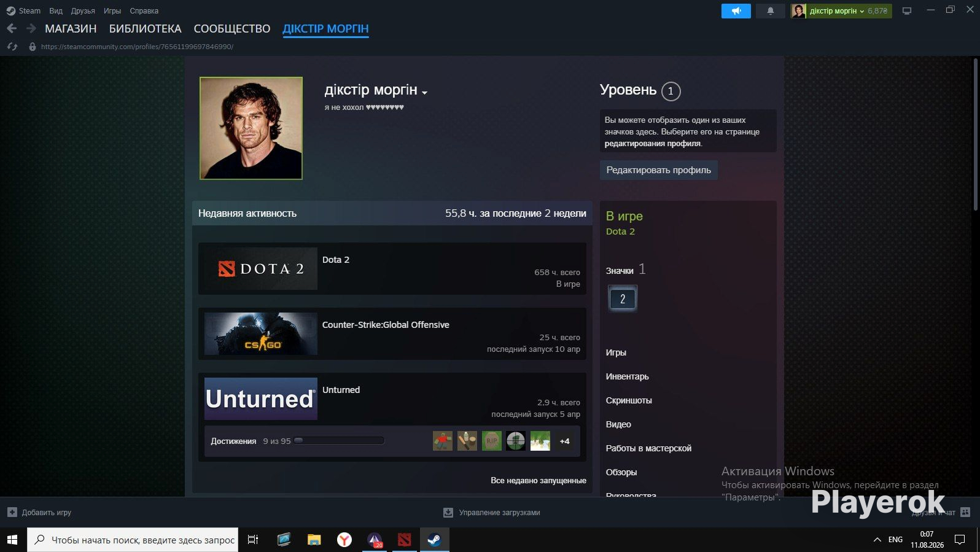Open the green forest landscape achievement
The height and width of the screenshot is (552, 980).
tap(540, 441)
